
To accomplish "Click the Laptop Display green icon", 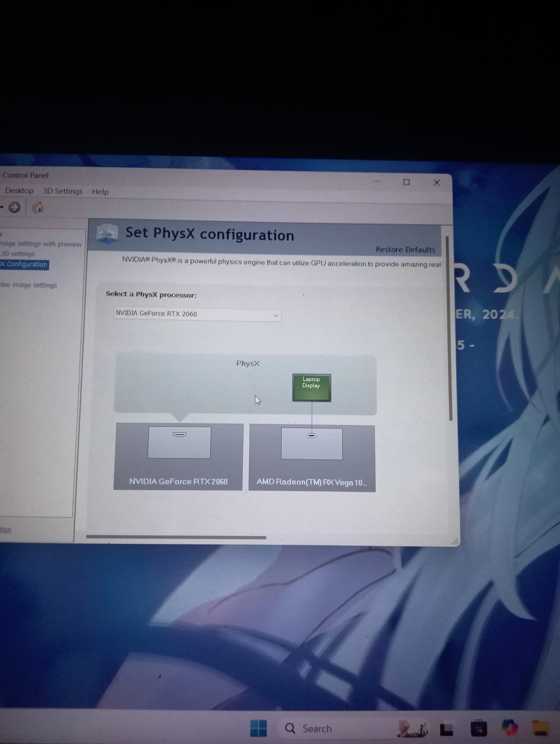I will [x=312, y=388].
